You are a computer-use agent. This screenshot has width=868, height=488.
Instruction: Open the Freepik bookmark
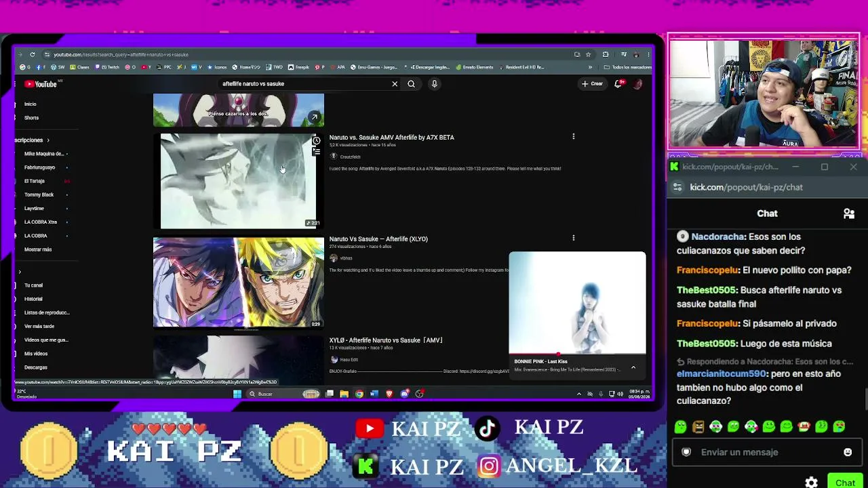pyautogui.click(x=298, y=67)
